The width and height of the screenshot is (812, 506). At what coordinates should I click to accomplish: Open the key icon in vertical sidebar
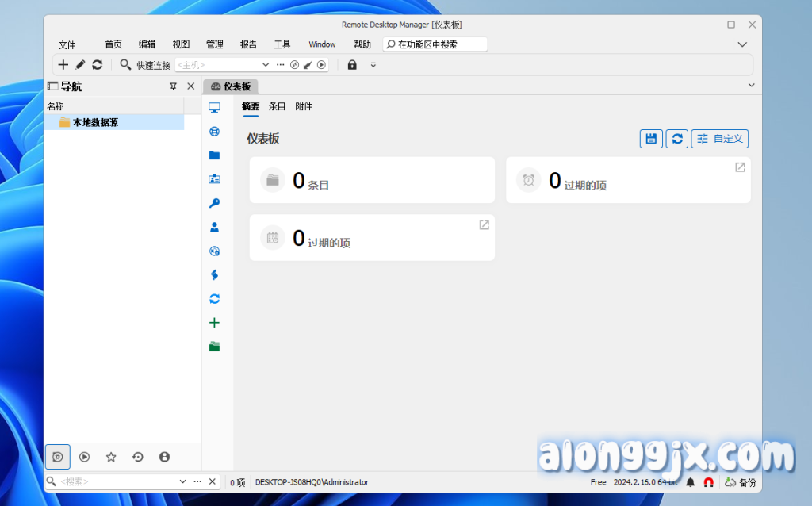[x=214, y=203]
